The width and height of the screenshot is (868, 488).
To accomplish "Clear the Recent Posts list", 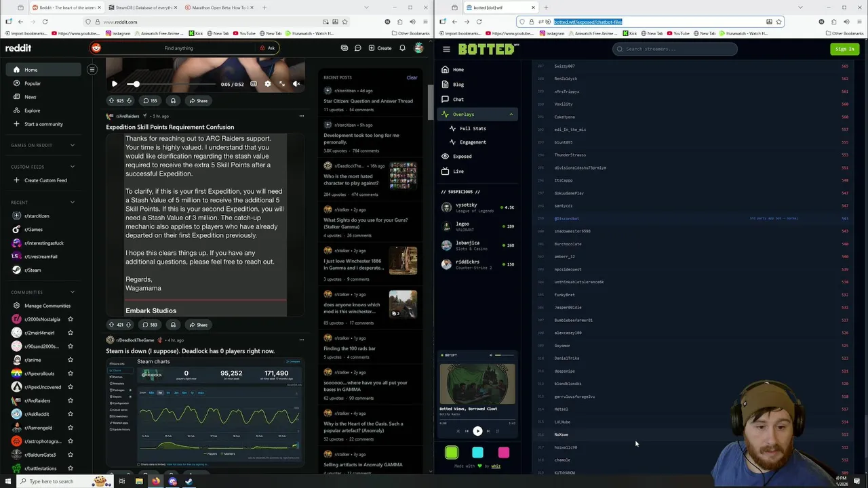I will [412, 77].
